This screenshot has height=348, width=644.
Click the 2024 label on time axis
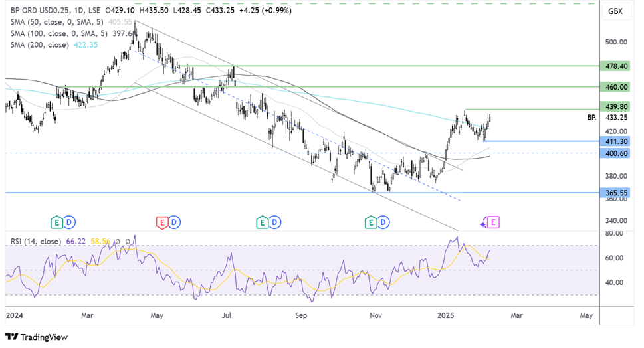15,315
